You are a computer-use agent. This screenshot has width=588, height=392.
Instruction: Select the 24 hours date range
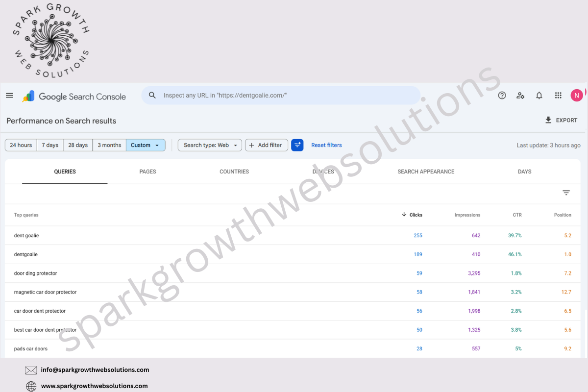point(21,145)
